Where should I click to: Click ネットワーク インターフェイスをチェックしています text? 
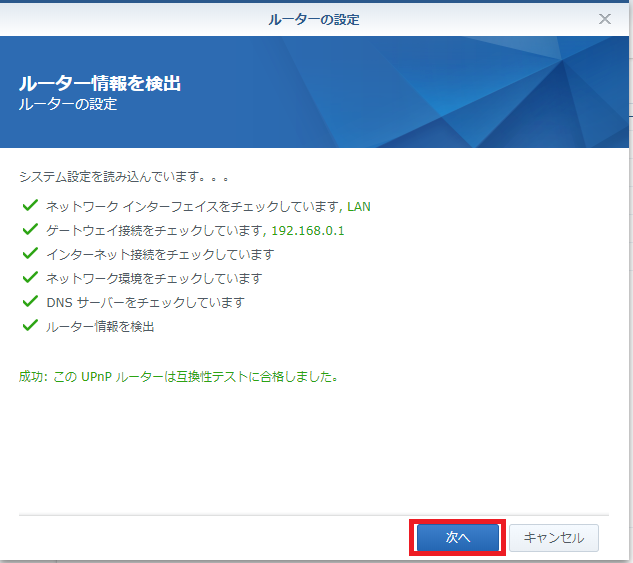(192, 207)
